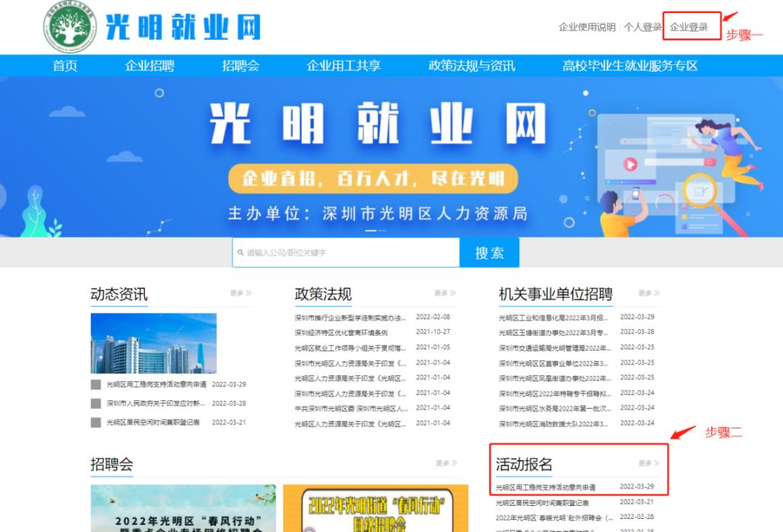This screenshot has height=532, width=783.
Task: Click the gray square icon beside 2022-03-29 news
Action: (96, 385)
